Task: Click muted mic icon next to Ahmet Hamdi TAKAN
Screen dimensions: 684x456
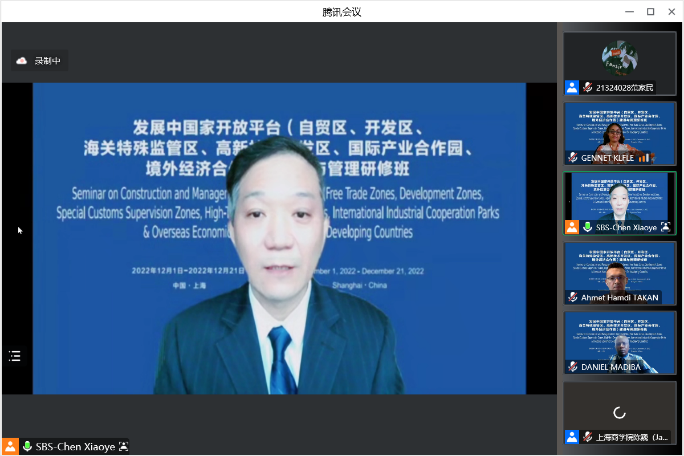Action: pos(573,297)
